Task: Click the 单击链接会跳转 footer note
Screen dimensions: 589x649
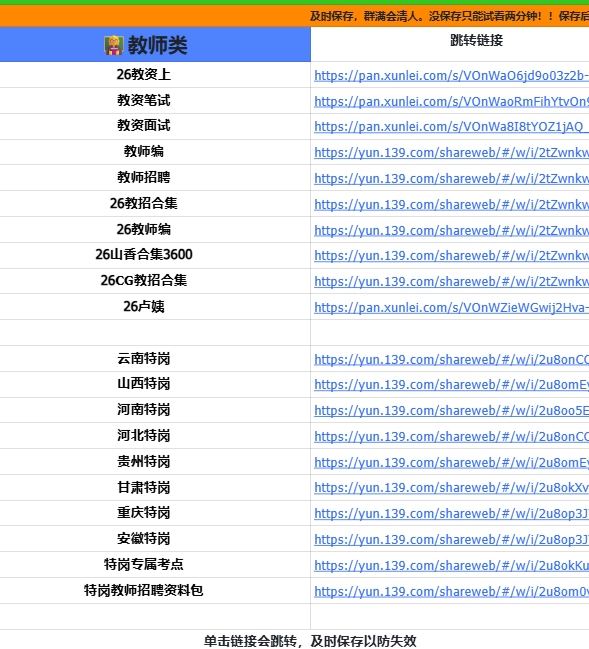Action: (310, 641)
